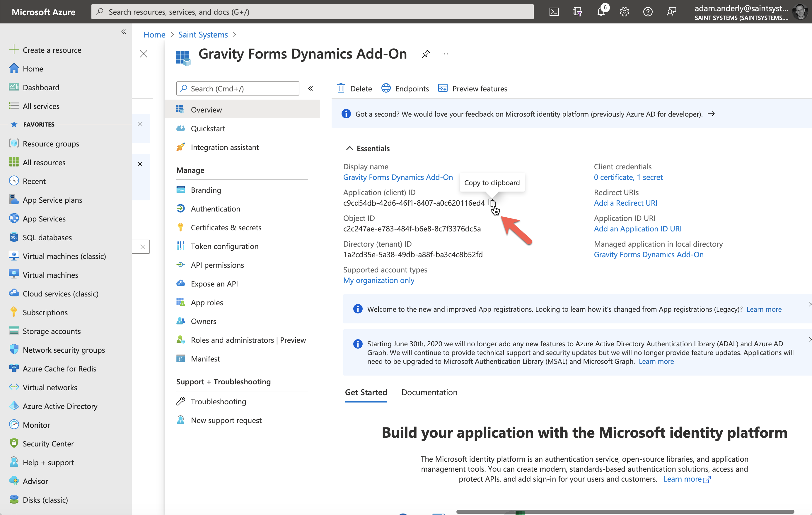
Task: Click the Create a resource plus icon
Action: click(x=14, y=50)
